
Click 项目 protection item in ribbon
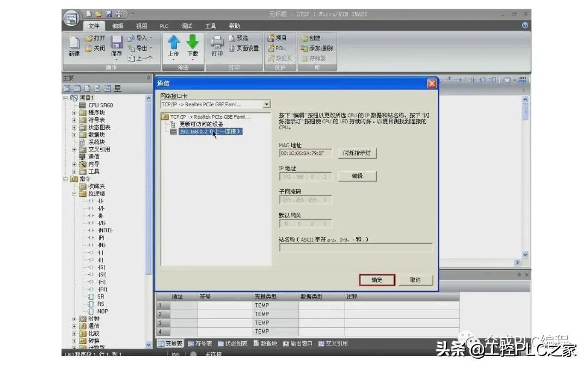[x=278, y=38]
